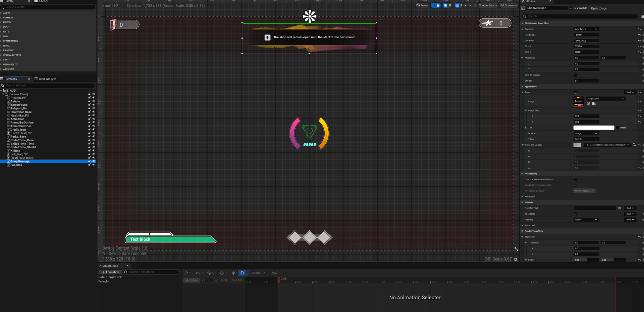Click the R button in the designer toolbar
The width and height of the screenshot is (644, 312).
click(450, 5)
